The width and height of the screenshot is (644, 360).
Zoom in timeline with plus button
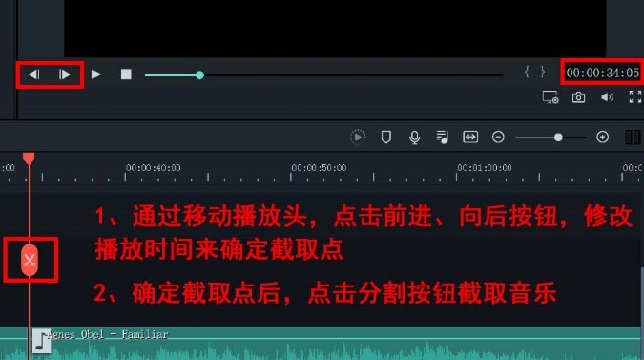[603, 137]
